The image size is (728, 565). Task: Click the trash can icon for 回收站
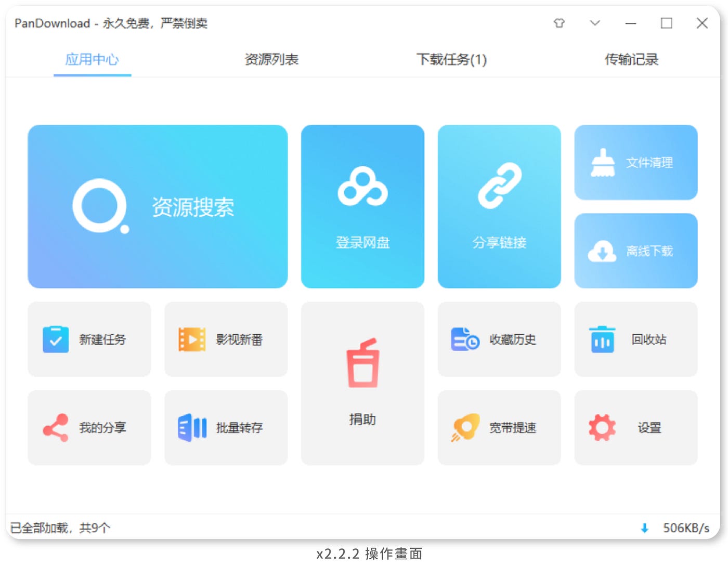[x=602, y=339]
